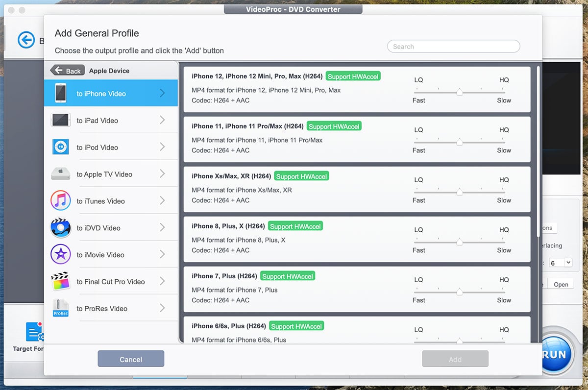Select to iPad Video category
The width and height of the screenshot is (588, 390).
click(111, 120)
